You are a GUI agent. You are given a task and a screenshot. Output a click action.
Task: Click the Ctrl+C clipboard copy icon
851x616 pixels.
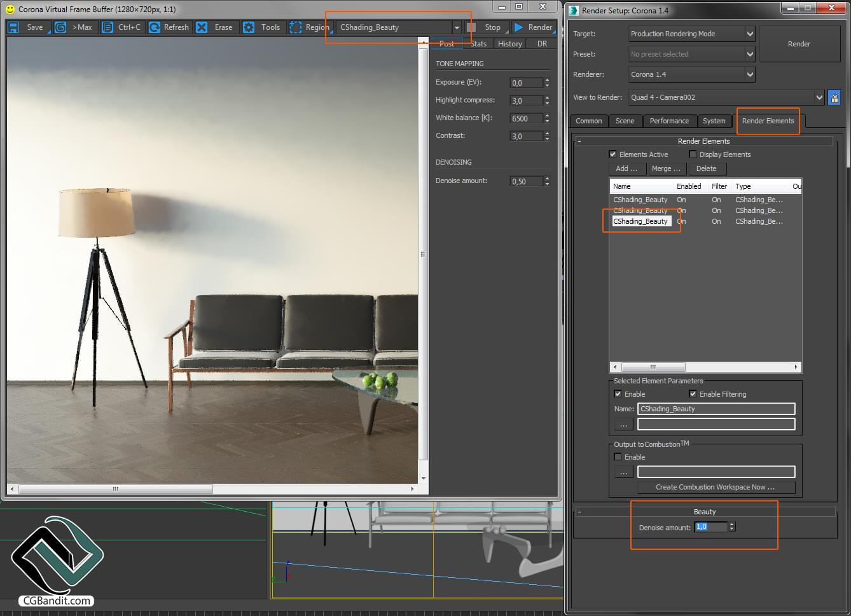click(107, 27)
